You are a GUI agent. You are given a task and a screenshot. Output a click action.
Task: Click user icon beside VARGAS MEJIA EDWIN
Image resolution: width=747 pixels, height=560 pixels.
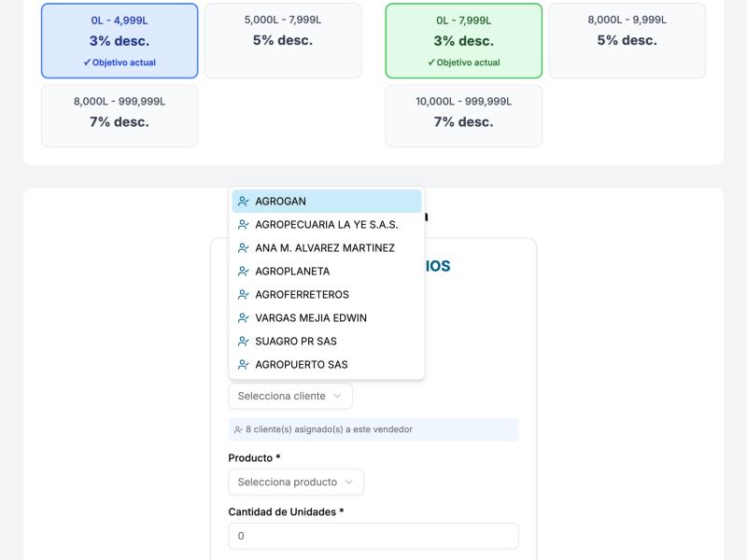244,317
